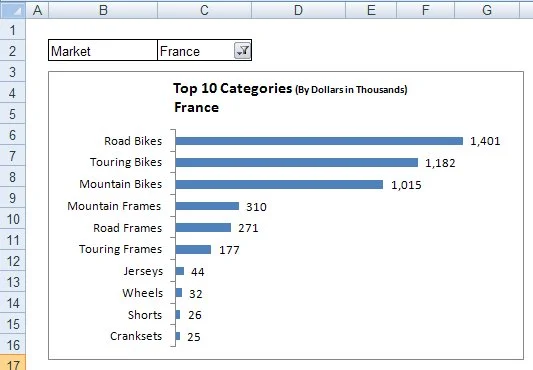This screenshot has height=370, width=533.
Task: Select row 13 header
Action: pos(13,282)
